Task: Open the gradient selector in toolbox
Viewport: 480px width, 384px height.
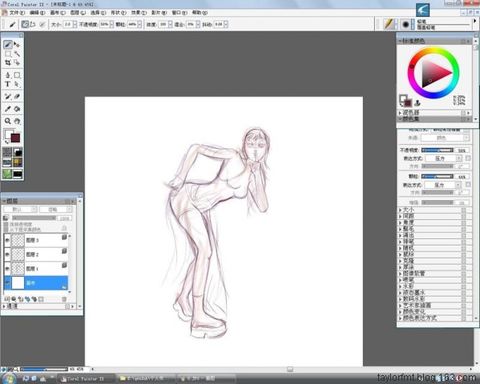Action: [x=18, y=152]
